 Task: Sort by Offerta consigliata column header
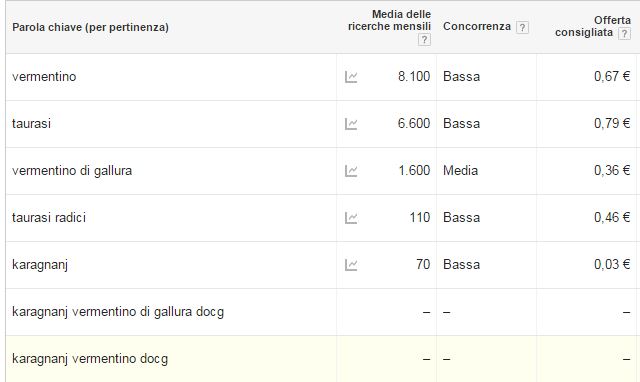tap(593, 26)
